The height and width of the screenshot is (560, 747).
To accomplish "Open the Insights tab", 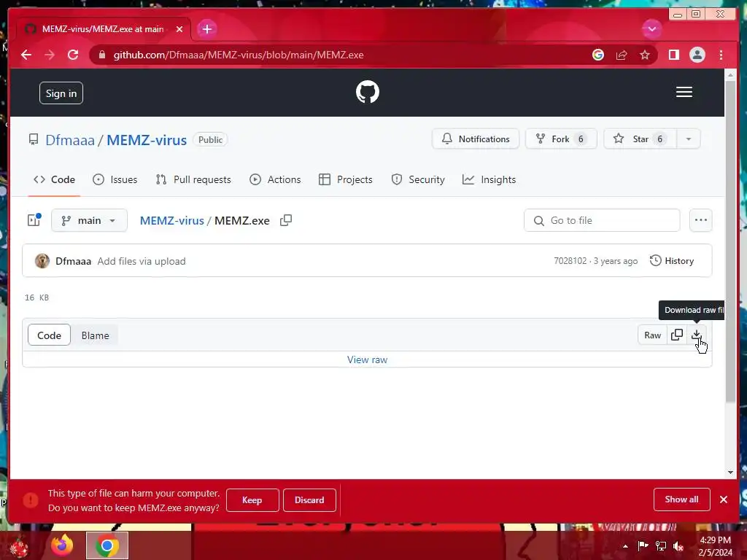I will [489, 179].
